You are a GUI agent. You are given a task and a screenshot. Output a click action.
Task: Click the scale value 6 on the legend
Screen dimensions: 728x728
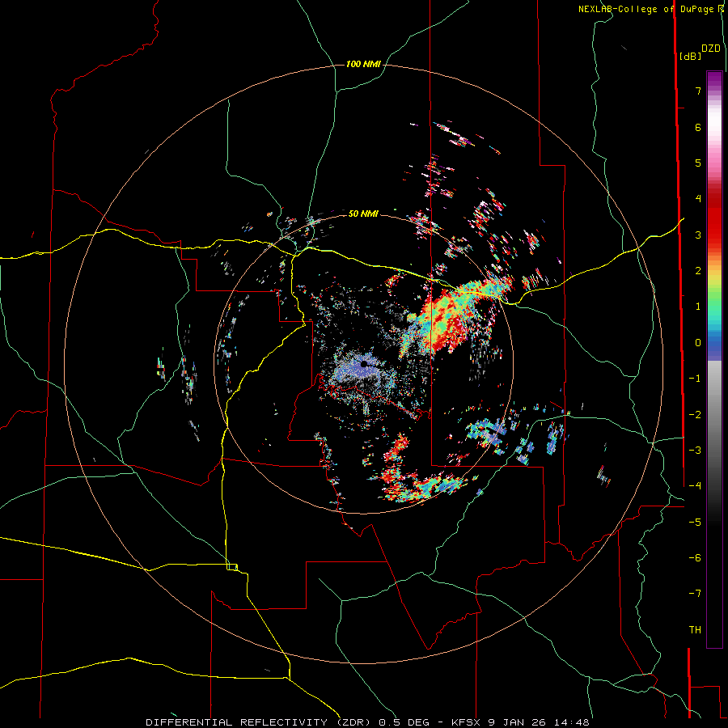[x=698, y=127]
